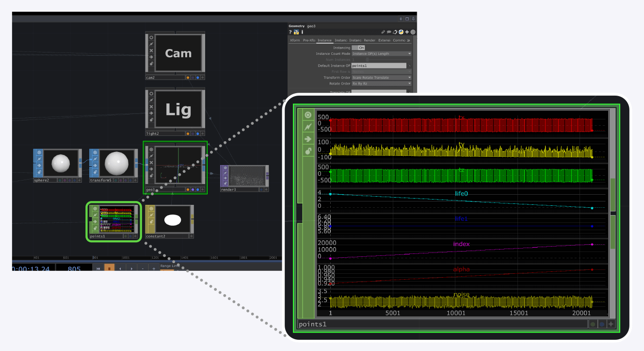Click the copy parameters tag icon
This screenshot has height=351, width=644.
click(395, 32)
